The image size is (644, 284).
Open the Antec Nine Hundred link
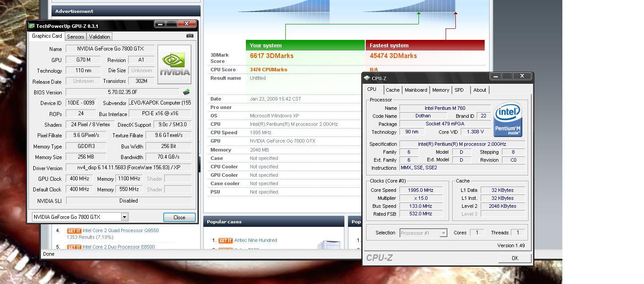pyautogui.click(x=256, y=241)
